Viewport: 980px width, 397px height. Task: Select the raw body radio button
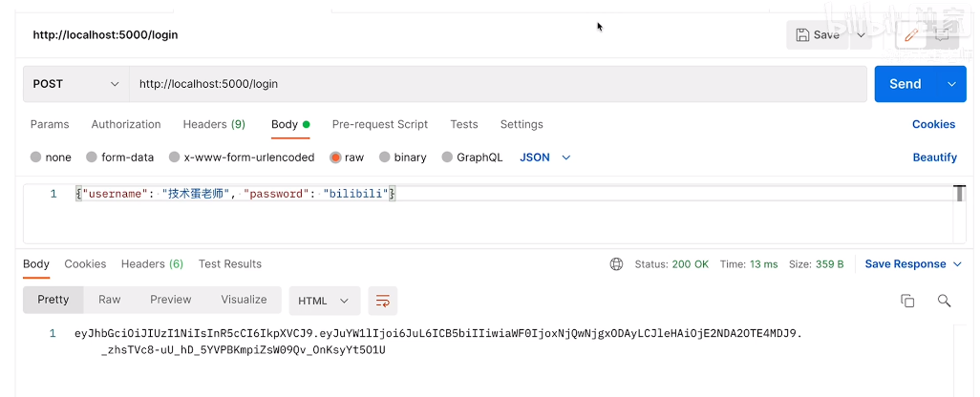tap(336, 157)
